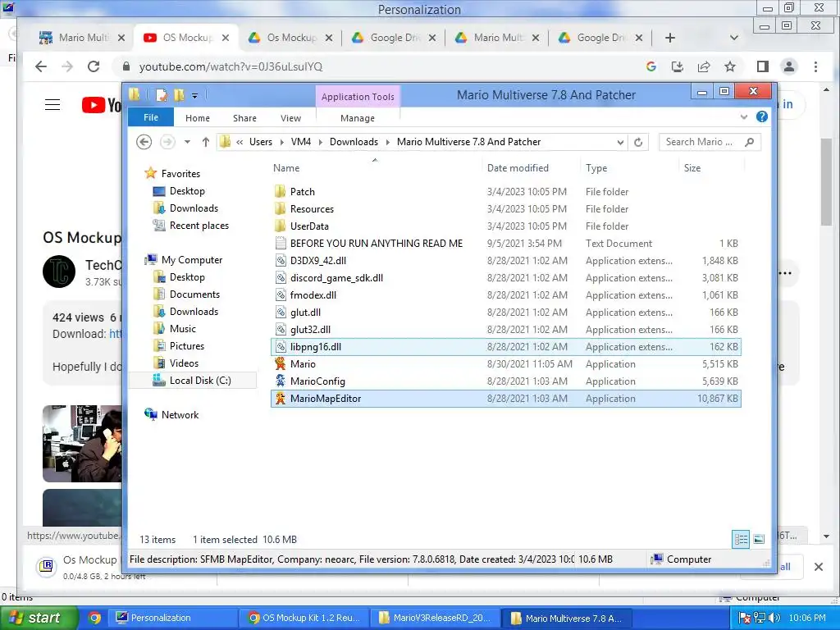
Task: Select the Manage ribbon tab
Action: click(x=358, y=118)
